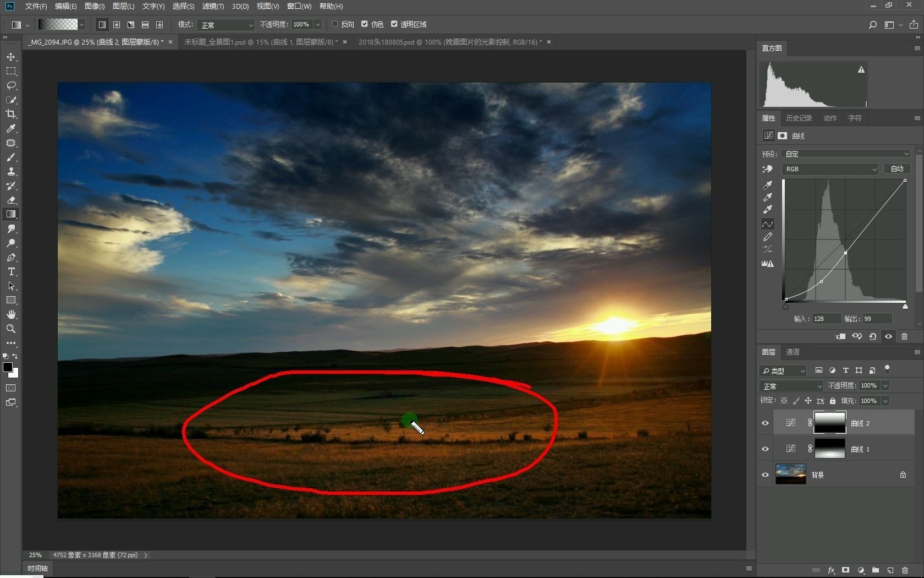Select the Clone Stamp tool

(11, 172)
